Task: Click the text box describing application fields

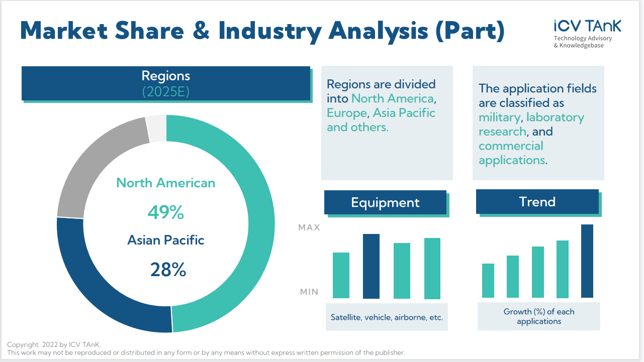Action: (x=538, y=123)
